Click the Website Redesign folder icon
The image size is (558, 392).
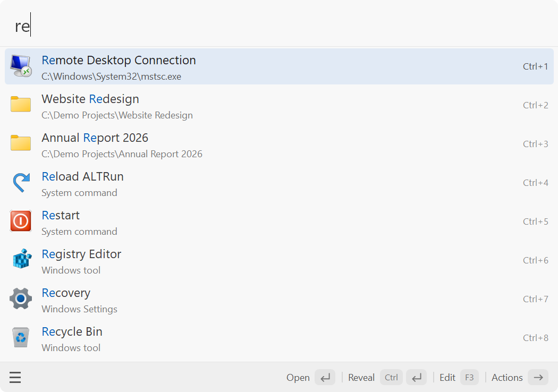pos(21,104)
